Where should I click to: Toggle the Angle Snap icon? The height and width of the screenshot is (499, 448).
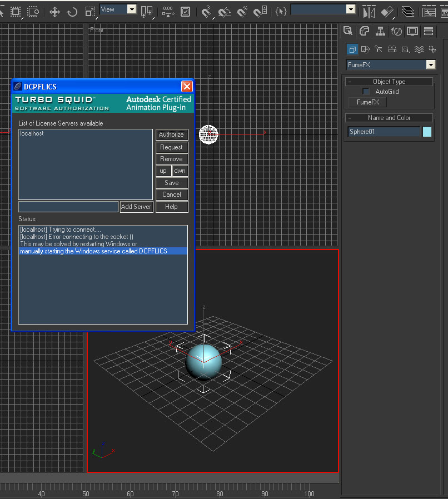[x=224, y=12]
